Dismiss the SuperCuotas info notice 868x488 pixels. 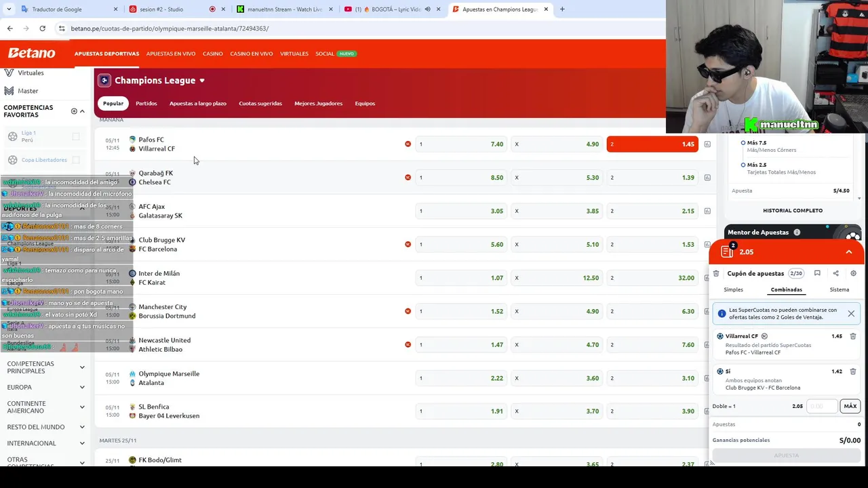851,313
